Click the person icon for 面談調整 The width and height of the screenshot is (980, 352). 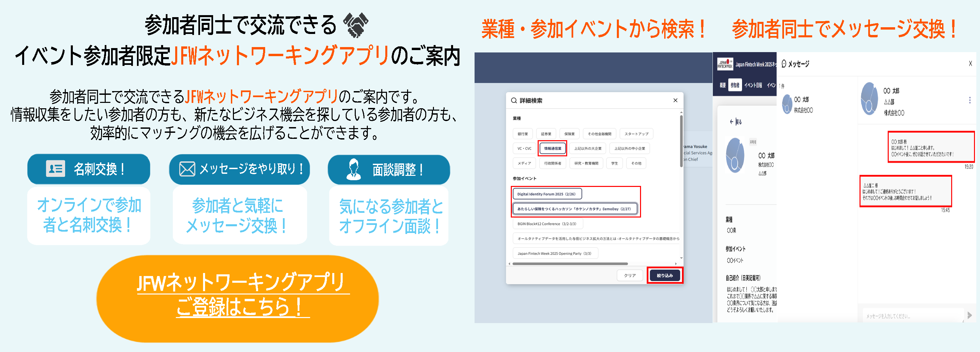coord(353,169)
